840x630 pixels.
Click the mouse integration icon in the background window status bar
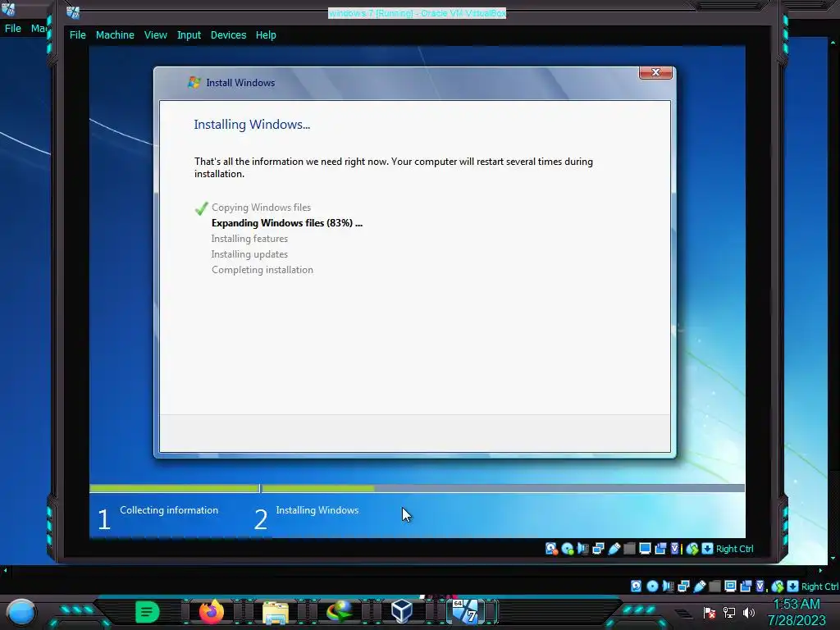point(778,586)
